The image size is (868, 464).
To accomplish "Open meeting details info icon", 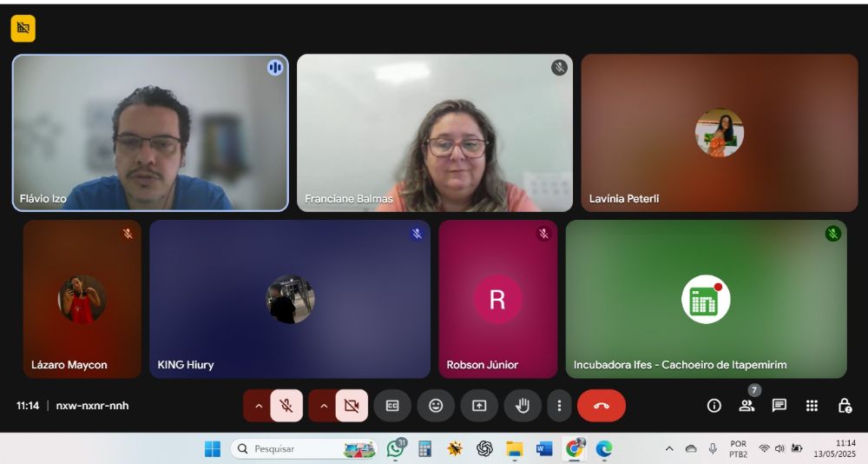I will click(x=714, y=406).
